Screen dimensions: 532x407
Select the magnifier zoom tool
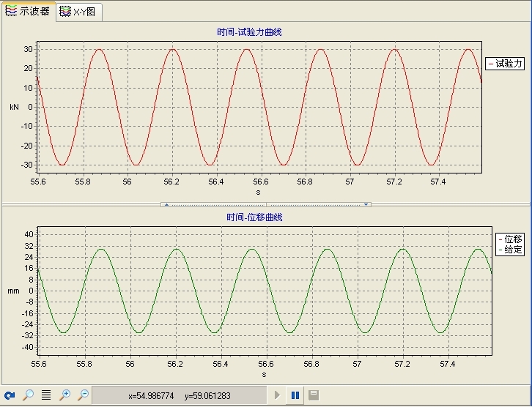click(28, 395)
